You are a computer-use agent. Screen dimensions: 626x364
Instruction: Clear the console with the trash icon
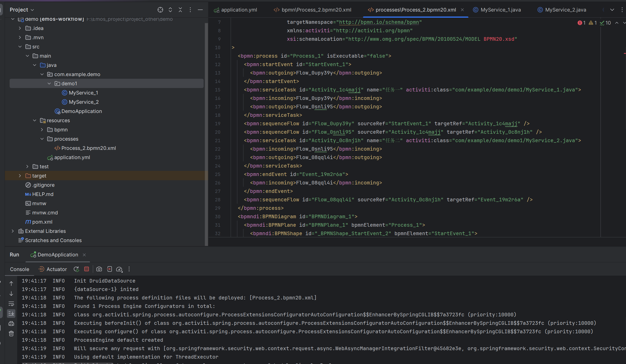[11, 334]
